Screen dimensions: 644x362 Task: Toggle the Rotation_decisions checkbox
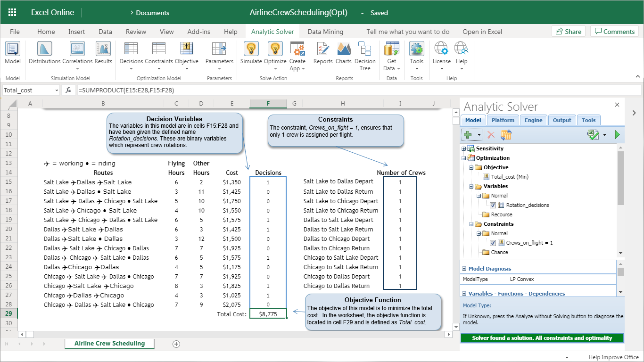click(493, 205)
